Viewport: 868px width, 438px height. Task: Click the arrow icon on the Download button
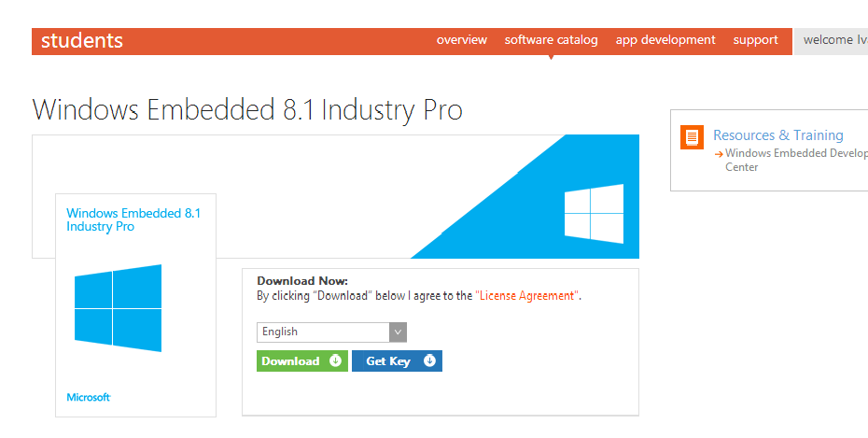[335, 361]
